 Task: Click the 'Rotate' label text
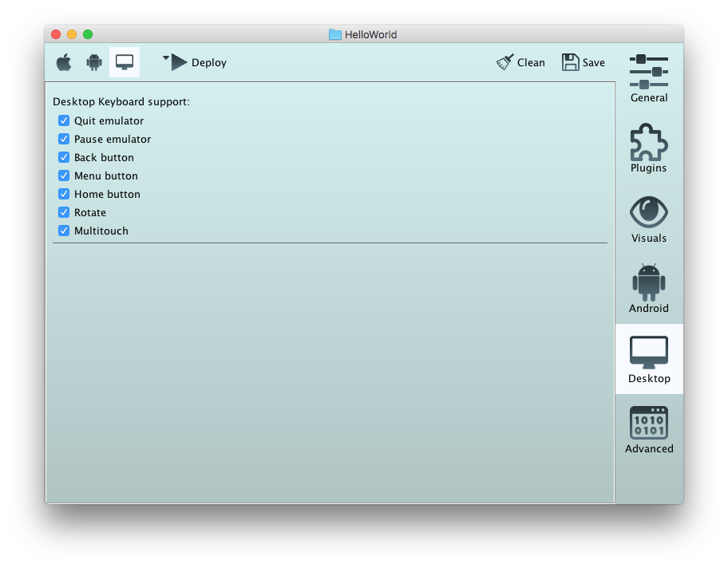tap(90, 212)
